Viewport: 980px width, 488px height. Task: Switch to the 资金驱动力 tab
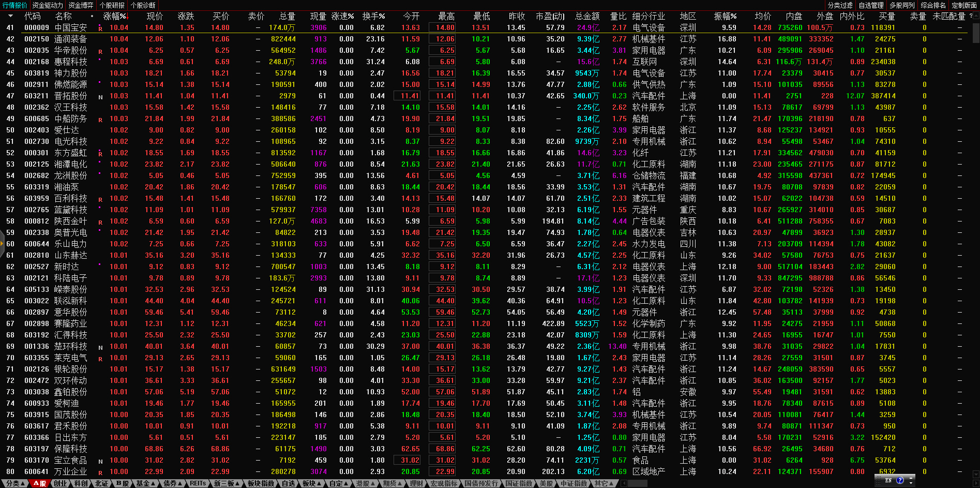[48, 5]
